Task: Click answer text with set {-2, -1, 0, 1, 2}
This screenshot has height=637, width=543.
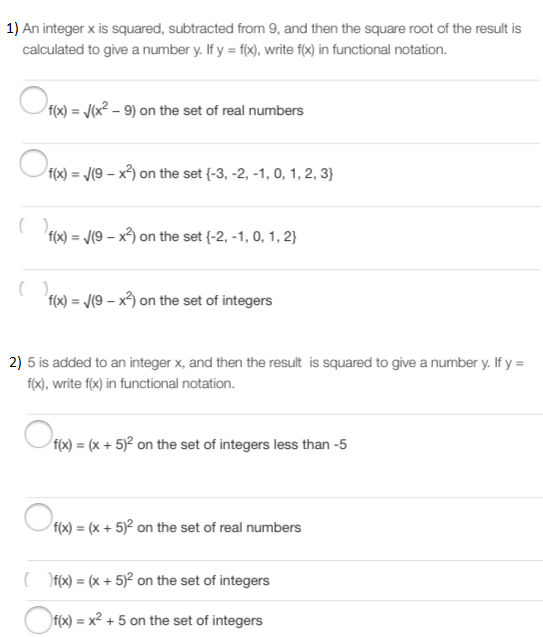Action: click(173, 236)
